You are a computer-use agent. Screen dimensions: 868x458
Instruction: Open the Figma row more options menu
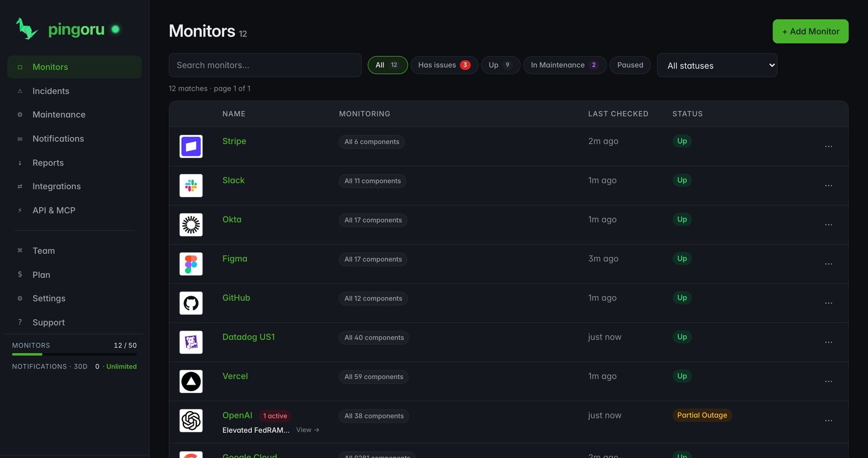click(x=828, y=264)
